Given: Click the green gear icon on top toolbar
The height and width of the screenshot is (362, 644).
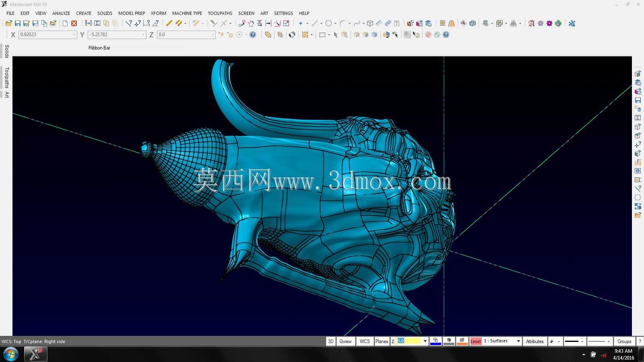Looking at the screenshot, I should (x=558, y=23).
